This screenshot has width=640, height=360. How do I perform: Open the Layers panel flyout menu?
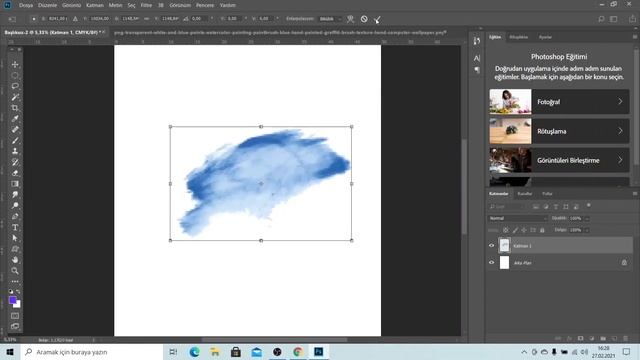pyautogui.click(x=635, y=193)
